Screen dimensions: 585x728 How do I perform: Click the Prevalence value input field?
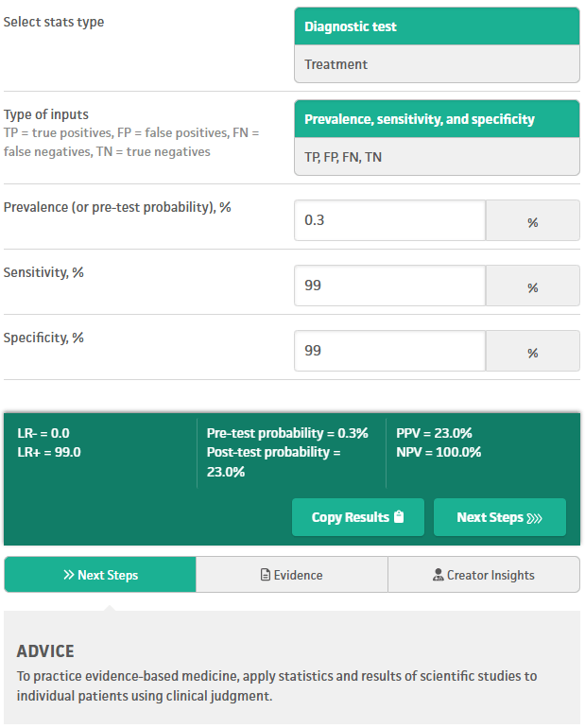coord(389,220)
